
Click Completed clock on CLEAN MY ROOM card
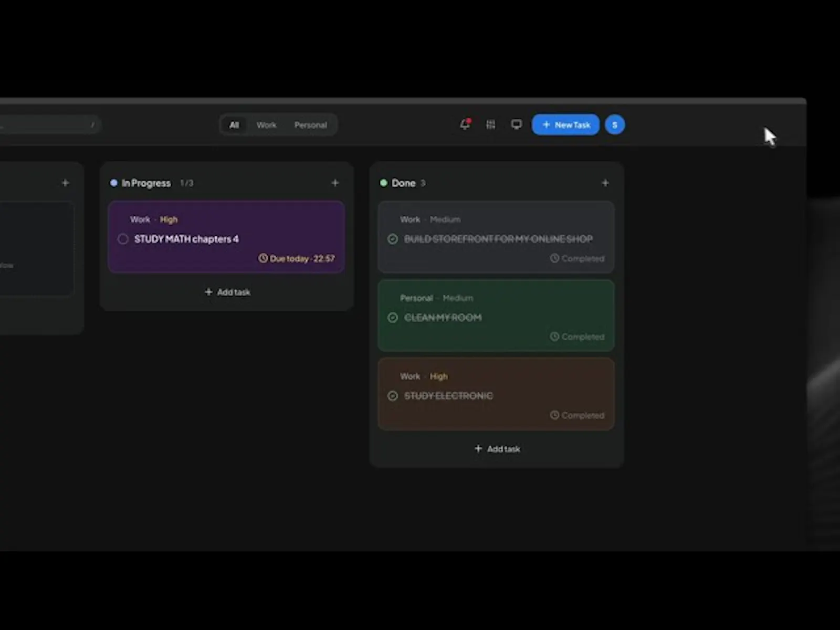(x=554, y=337)
